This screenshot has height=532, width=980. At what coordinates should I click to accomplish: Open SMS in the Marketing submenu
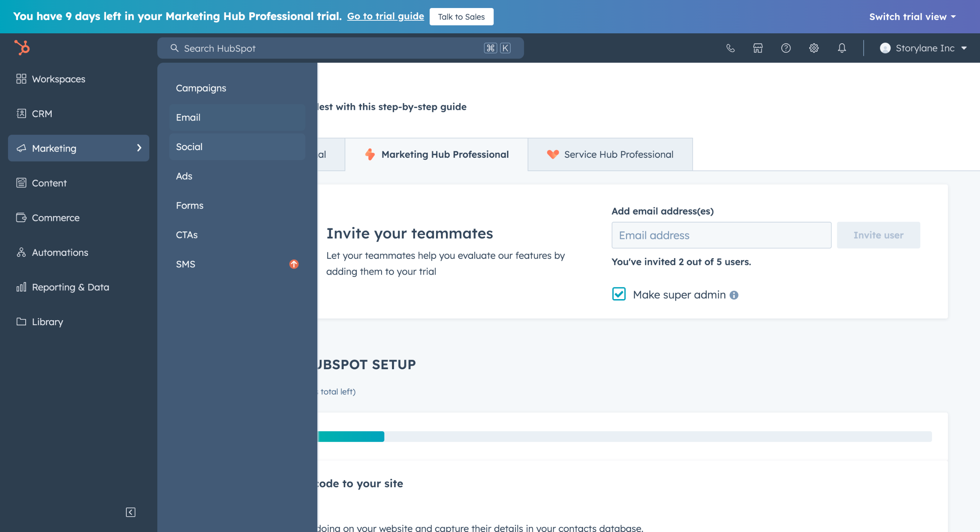237,264
